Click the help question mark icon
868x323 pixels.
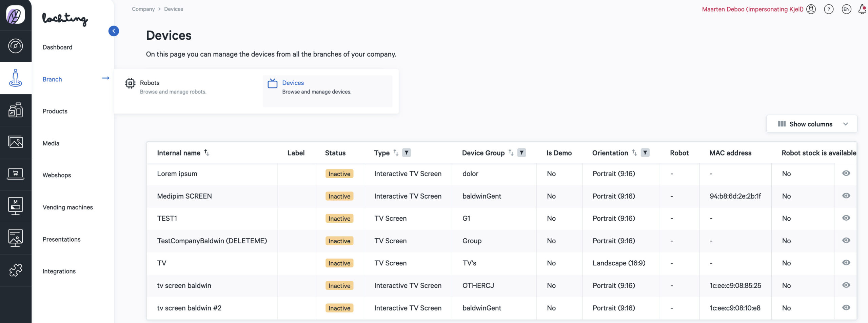coord(829,9)
